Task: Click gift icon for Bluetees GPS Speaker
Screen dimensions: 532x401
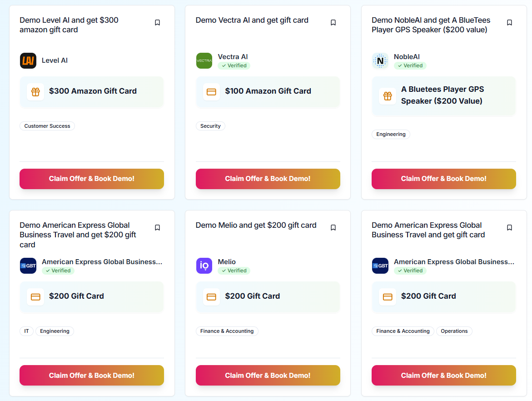Action: point(388,96)
